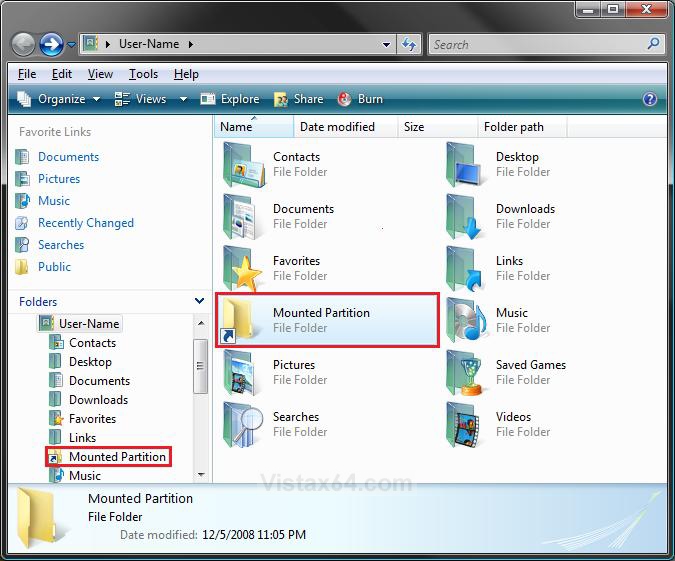Open the Help menu
Viewport: 675px width, 561px height.
(186, 74)
